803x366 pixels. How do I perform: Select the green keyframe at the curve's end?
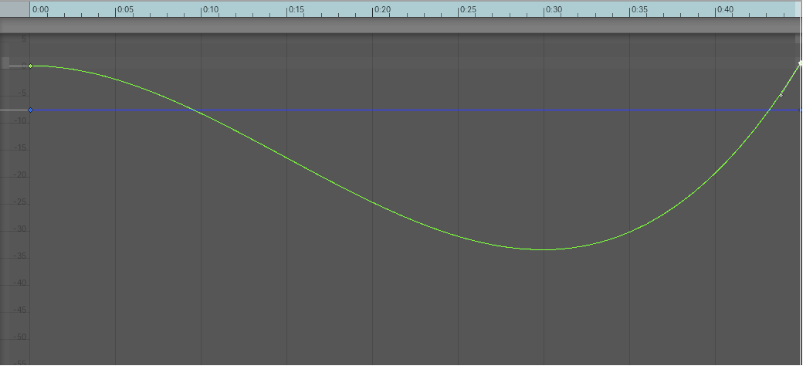pyautogui.click(x=800, y=63)
